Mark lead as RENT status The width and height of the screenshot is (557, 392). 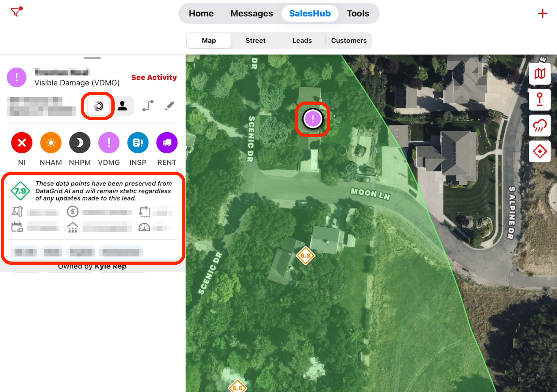[167, 143]
